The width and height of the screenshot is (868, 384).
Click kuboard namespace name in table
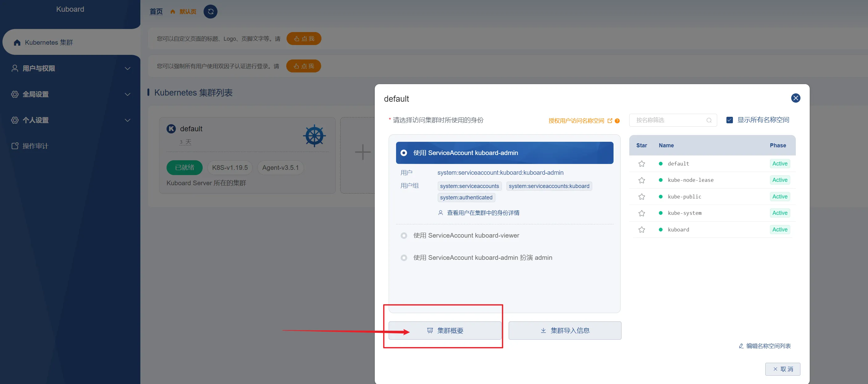678,230
